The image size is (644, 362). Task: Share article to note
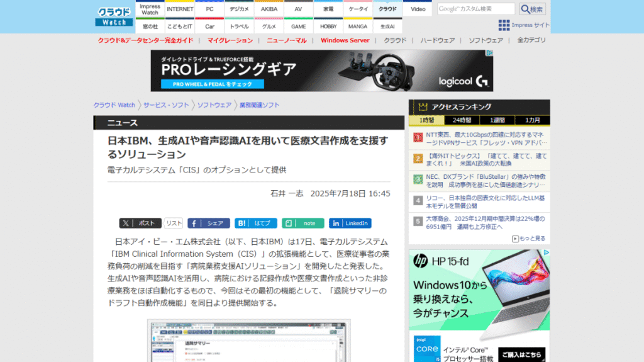pos(303,223)
